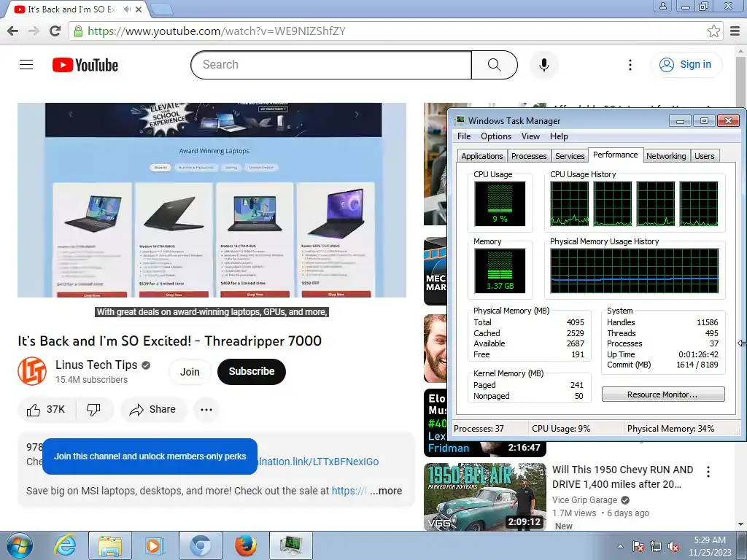Click the search magnifier button
This screenshot has width=747, height=560.
[495, 65]
